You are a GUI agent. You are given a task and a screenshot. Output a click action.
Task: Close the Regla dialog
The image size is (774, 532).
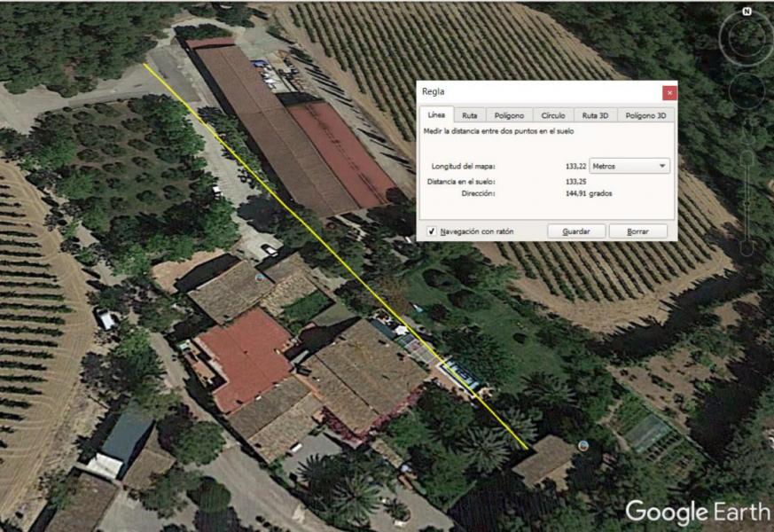[669, 93]
